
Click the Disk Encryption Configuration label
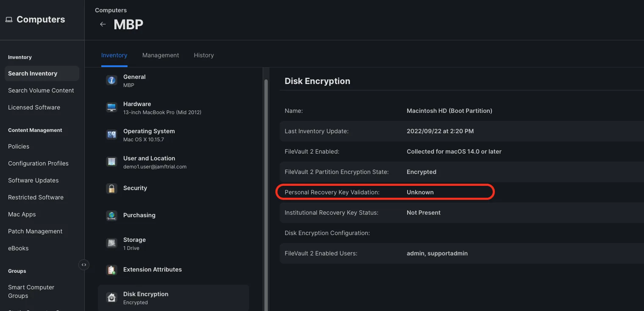click(x=328, y=233)
